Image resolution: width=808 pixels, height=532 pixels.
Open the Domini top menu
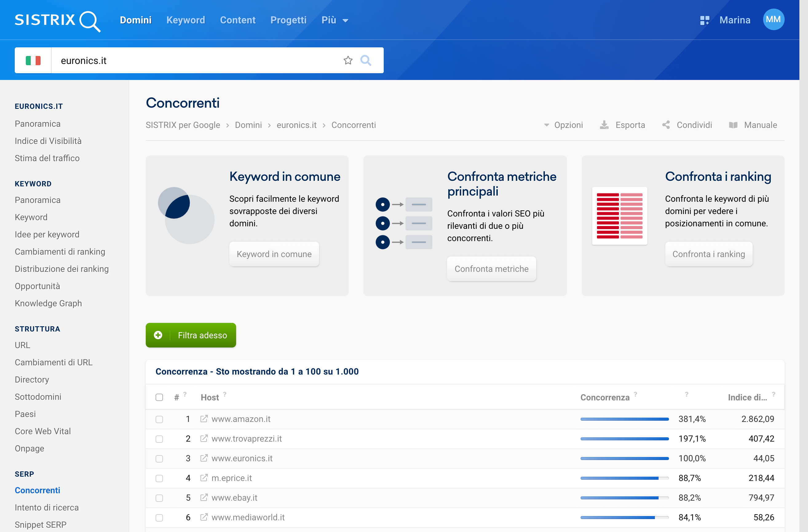coord(136,20)
